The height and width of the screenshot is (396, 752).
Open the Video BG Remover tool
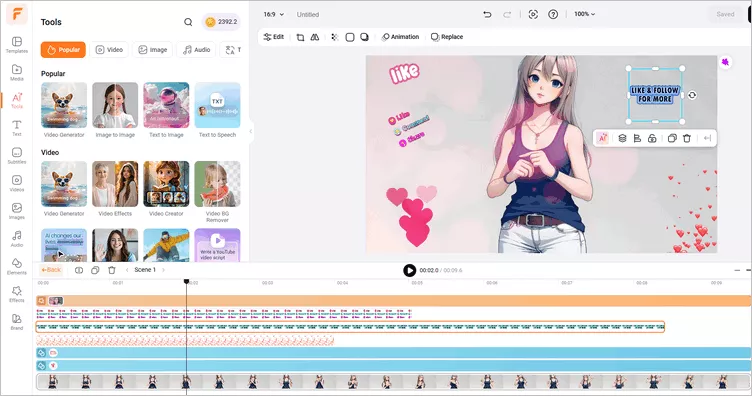217,192
